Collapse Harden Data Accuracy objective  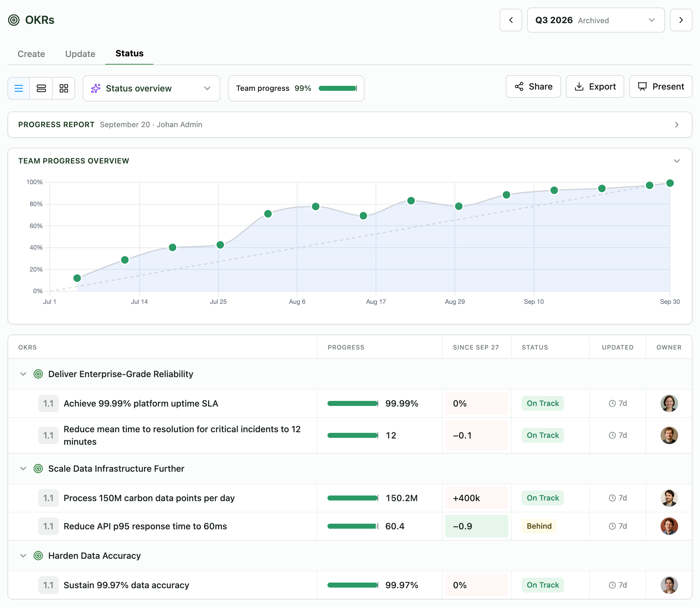click(23, 556)
